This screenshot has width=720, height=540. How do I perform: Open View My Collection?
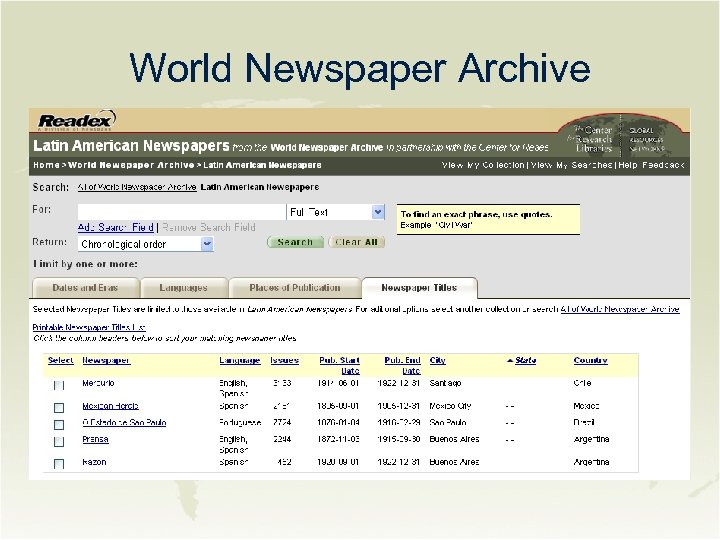(x=483, y=165)
